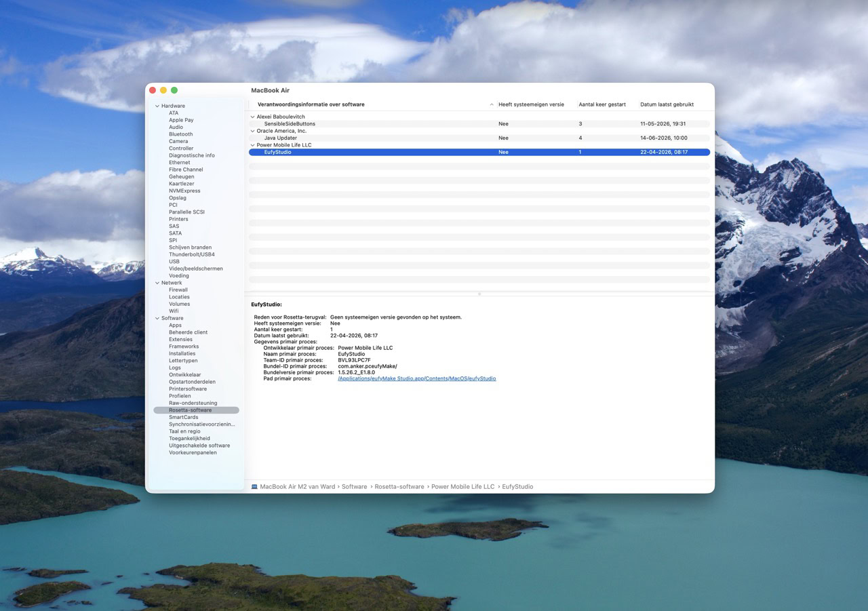Show NVMExpress information

pos(184,191)
